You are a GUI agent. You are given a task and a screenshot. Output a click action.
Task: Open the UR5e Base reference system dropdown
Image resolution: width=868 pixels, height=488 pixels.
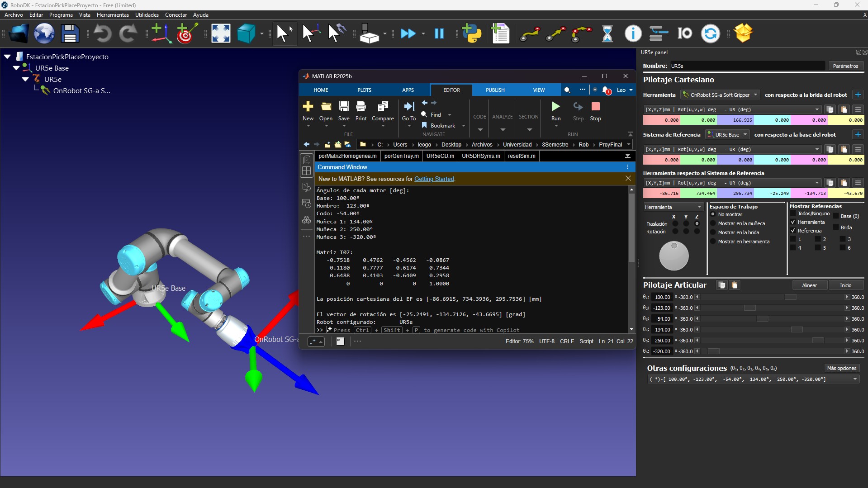(x=727, y=135)
